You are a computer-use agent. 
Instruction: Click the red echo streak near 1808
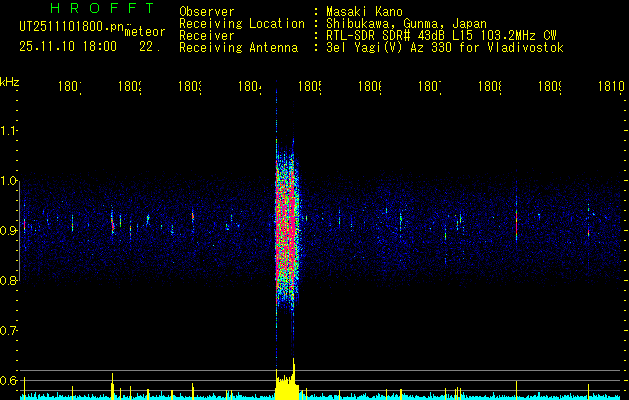[x=516, y=224]
